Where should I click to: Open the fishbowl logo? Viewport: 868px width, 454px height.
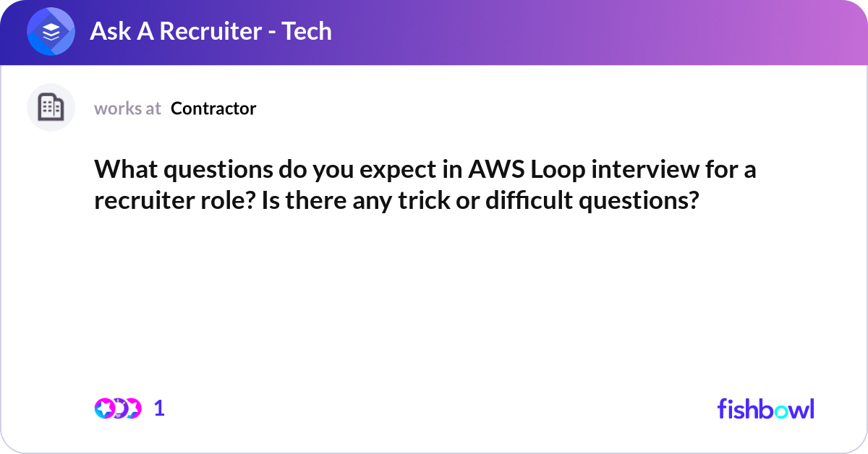tap(766, 408)
